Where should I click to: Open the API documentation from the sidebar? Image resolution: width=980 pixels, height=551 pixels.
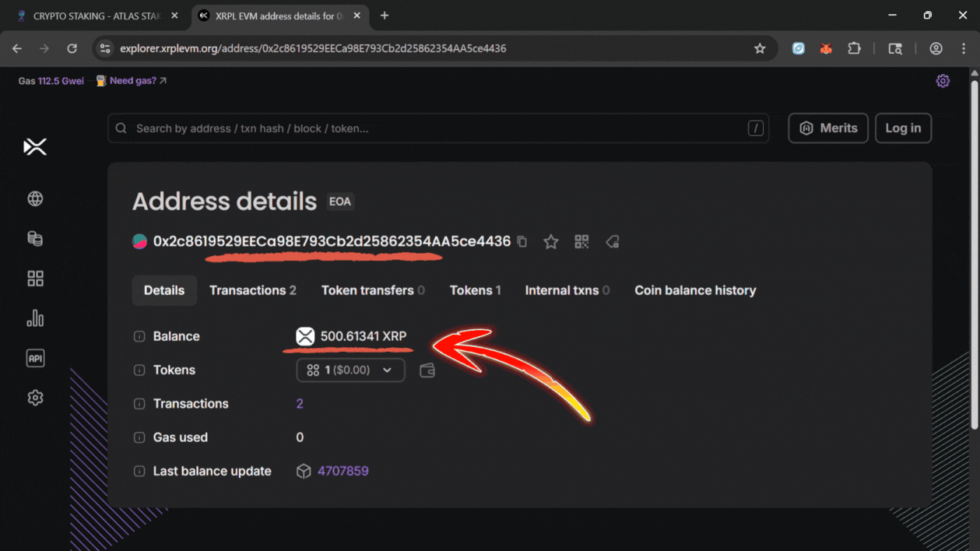(34, 358)
